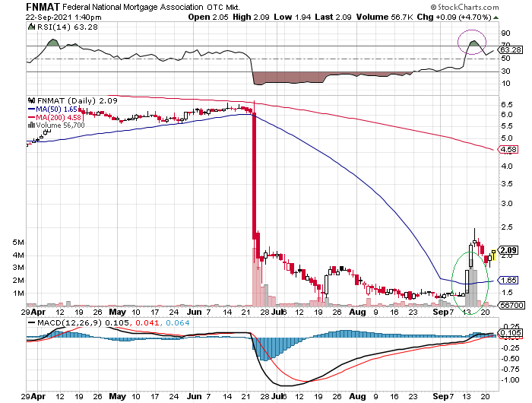Click the -1.00 label on the MACD axis
This screenshot has height=403, width=532.
(510, 380)
